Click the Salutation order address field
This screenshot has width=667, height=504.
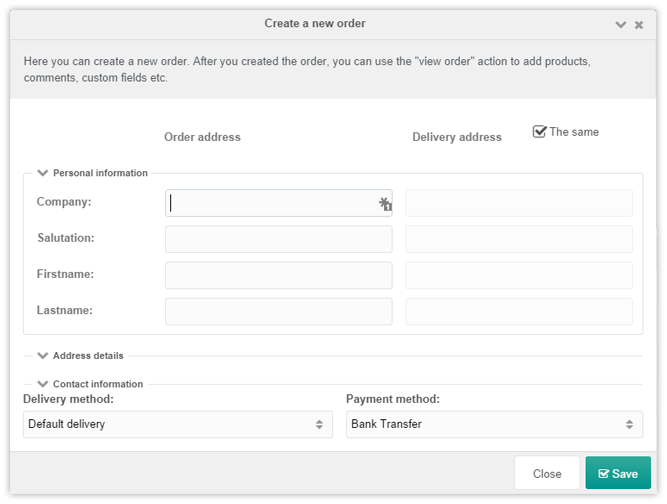point(279,239)
